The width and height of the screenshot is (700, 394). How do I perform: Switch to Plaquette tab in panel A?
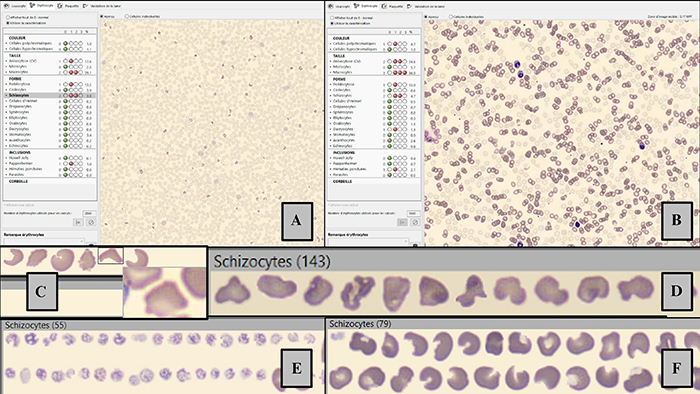pos(68,6)
